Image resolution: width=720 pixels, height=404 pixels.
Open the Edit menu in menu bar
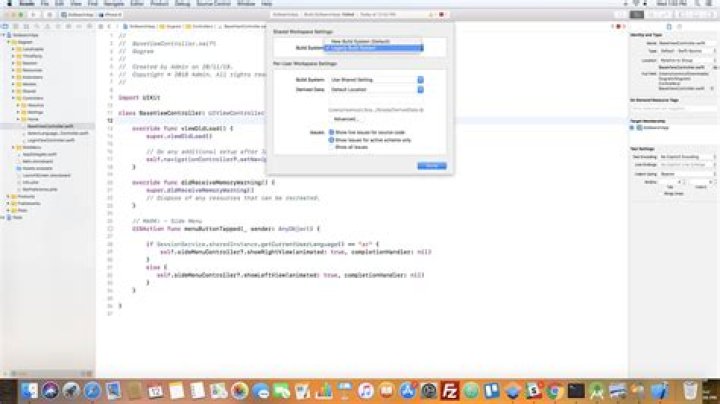click(x=60, y=3)
